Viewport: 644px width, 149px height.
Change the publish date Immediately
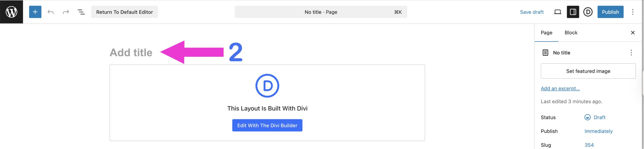[598, 131]
